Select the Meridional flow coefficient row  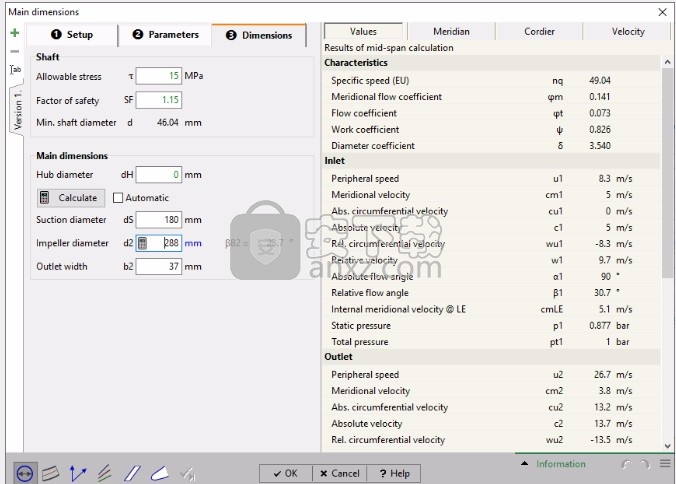point(491,97)
